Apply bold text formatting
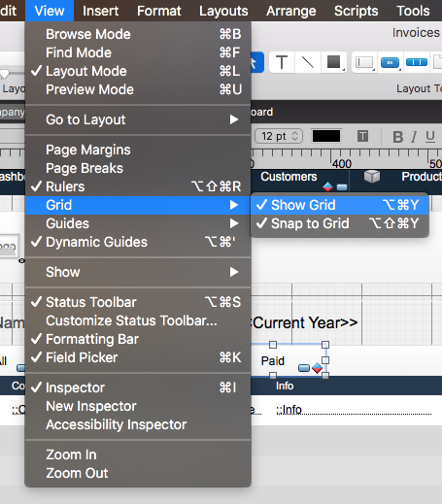Viewport: 442px width, 504px height. pyautogui.click(x=398, y=137)
